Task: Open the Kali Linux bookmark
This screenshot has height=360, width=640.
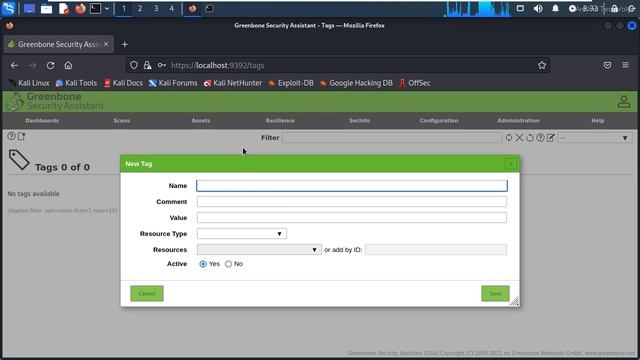Action: pyautogui.click(x=29, y=83)
